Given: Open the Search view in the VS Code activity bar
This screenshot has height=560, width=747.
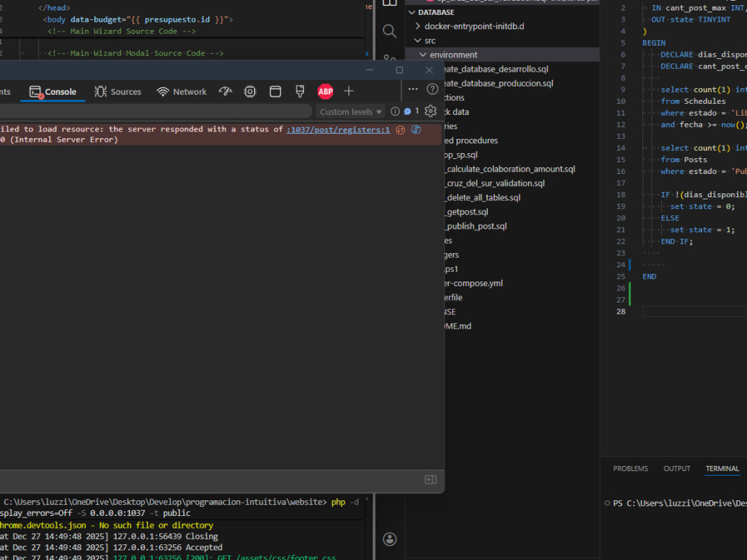Looking at the screenshot, I should coord(389,31).
